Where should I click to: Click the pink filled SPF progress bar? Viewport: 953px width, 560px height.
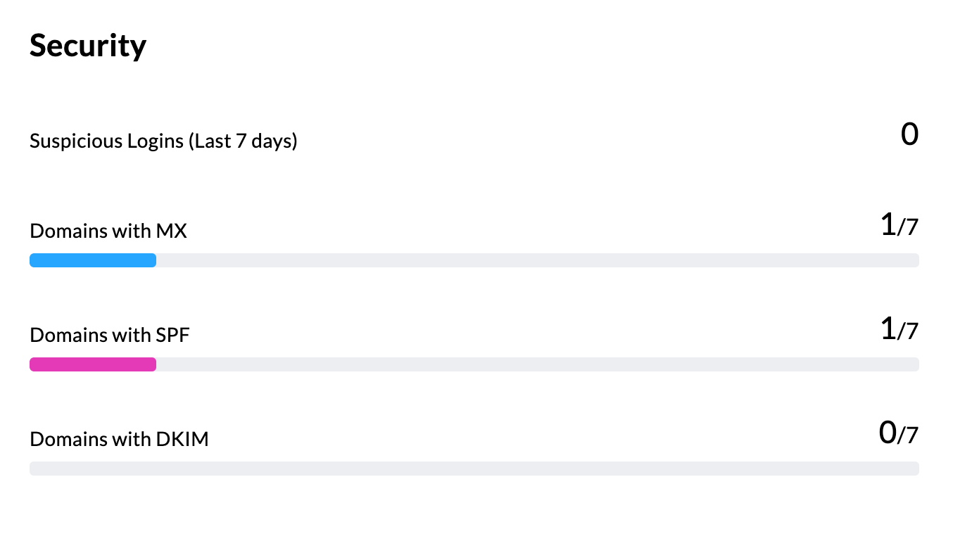(92, 364)
